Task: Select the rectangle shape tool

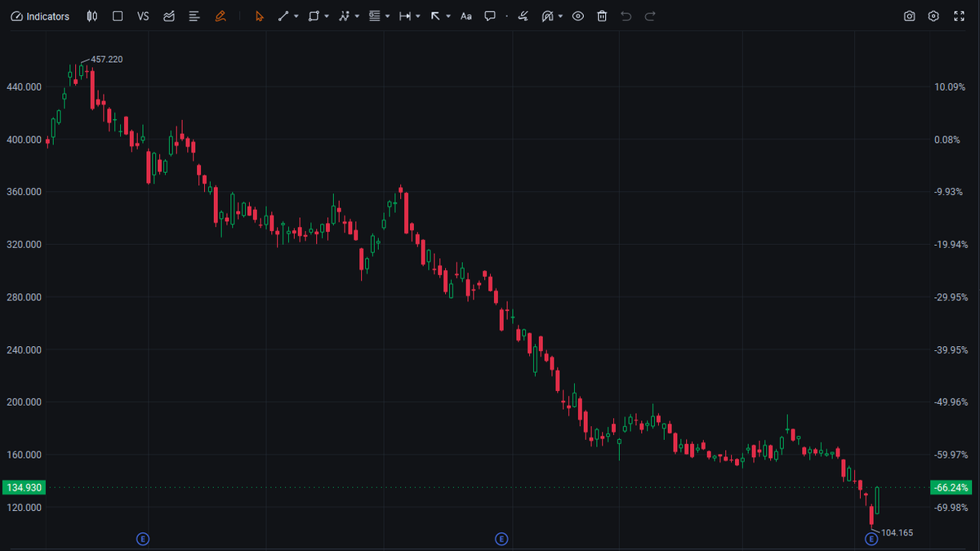Action: tap(314, 16)
